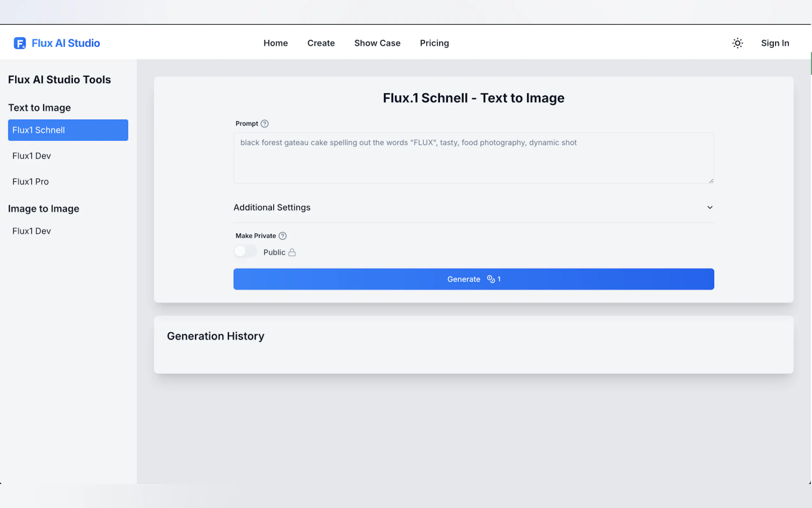Image resolution: width=812 pixels, height=508 pixels.
Task: Toggle the Make Private switch
Action: [245, 251]
